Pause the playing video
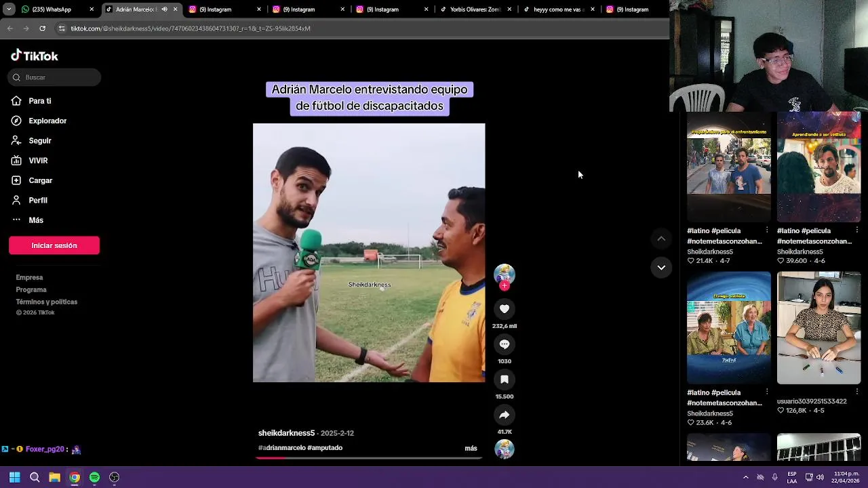The width and height of the screenshot is (868, 488). click(369, 253)
